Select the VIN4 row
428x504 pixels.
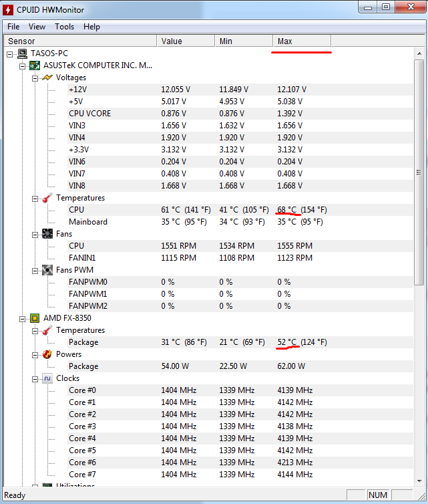pyautogui.click(x=240, y=138)
